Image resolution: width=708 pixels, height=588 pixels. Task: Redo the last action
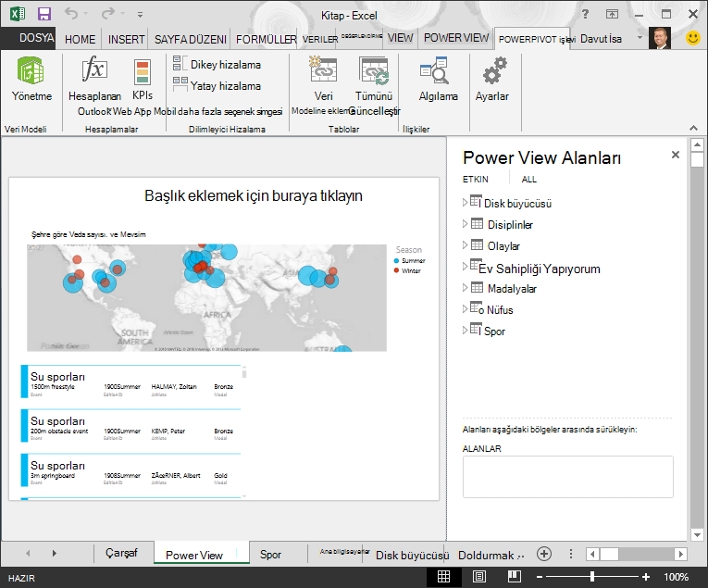pyautogui.click(x=108, y=14)
